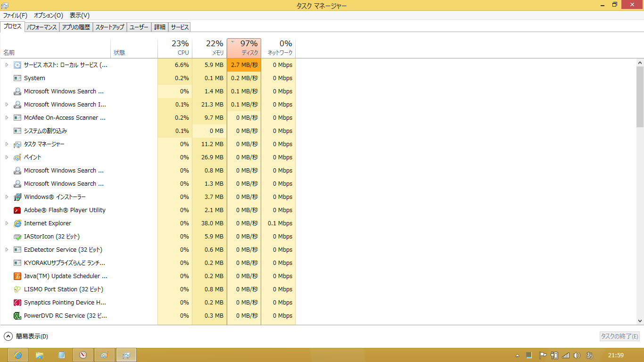Image resolution: width=644 pixels, height=362 pixels.
Task: Click the McAfee On-Access Scanner process icon
Action: (x=17, y=118)
